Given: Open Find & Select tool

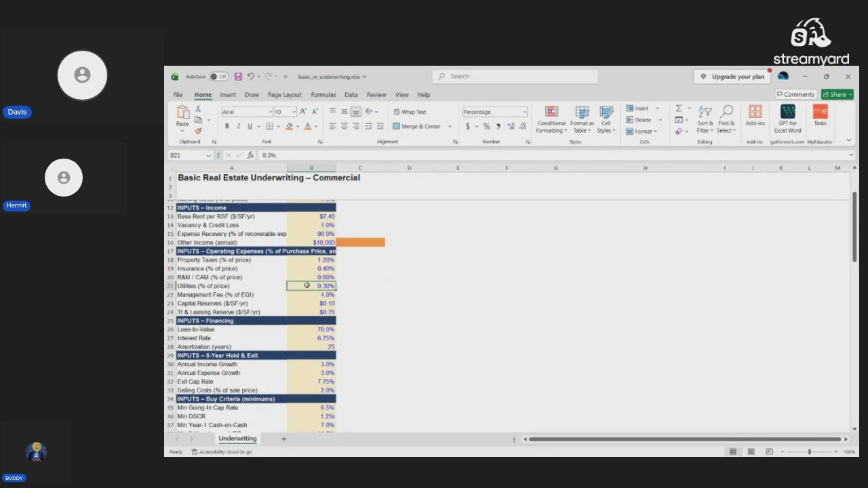Looking at the screenshot, I should [x=726, y=119].
